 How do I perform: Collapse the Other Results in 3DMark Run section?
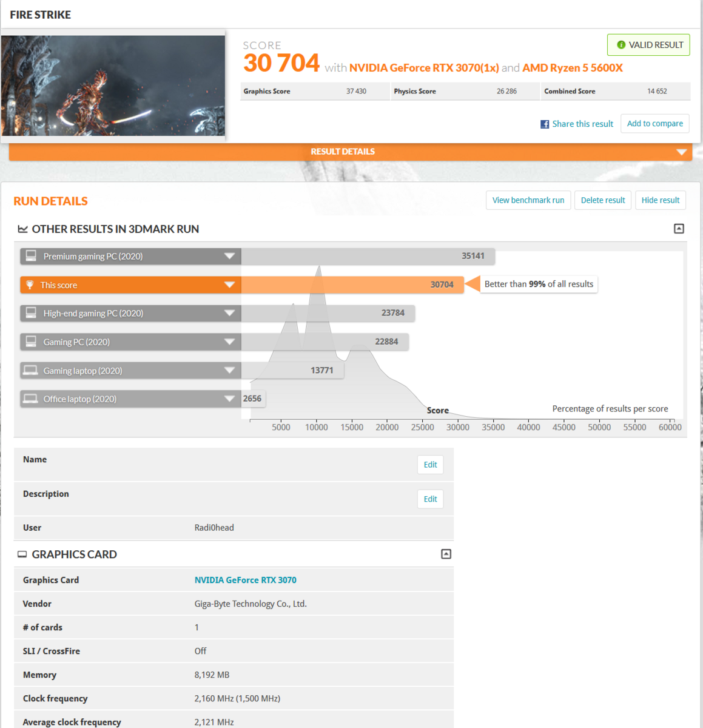[x=679, y=229]
